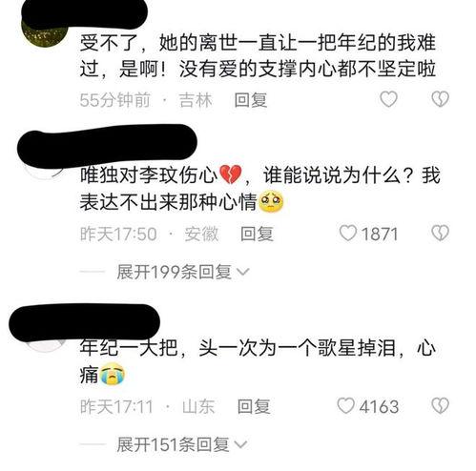This screenshot has width=476, height=471.
Task: Tap the 1871 like count
Action: pyautogui.click(x=379, y=235)
